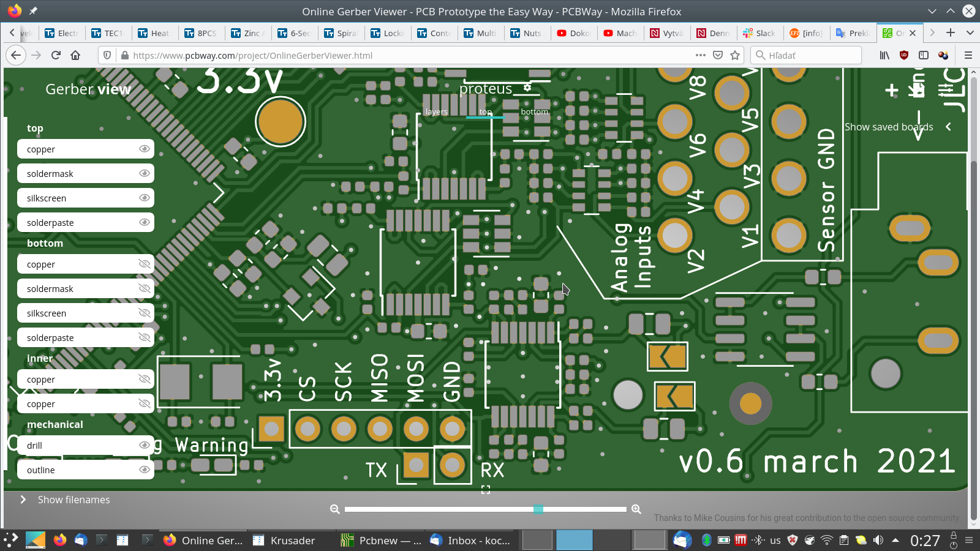The height and width of the screenshot is (551, 980).
Task: Launch Firefox from the taskbar quick launcher
Action: point(60,540)
